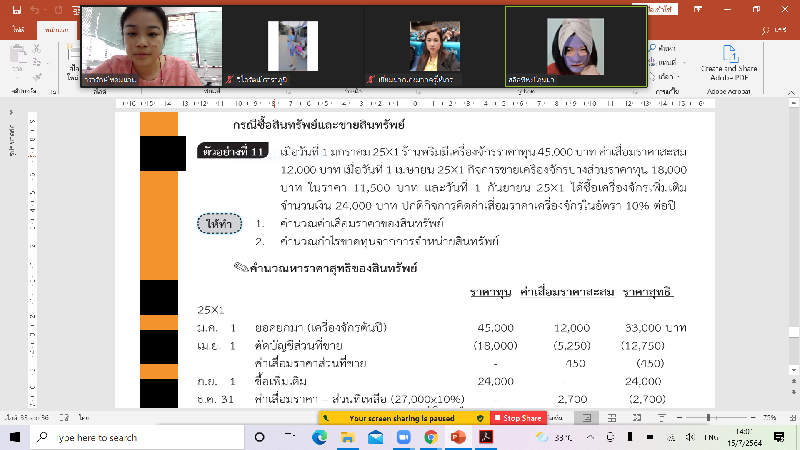Open the Windows Start menu
This screenshot has height=450, width=800.
(12, 437)
